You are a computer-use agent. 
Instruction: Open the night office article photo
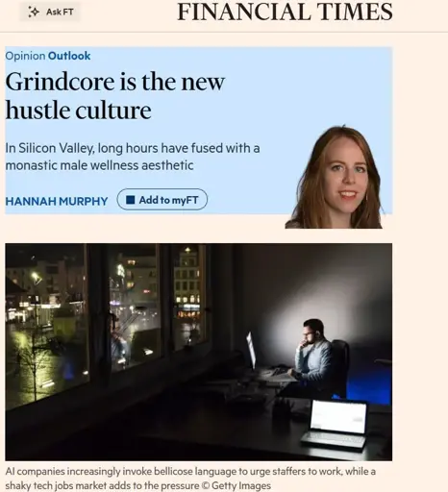199,352
